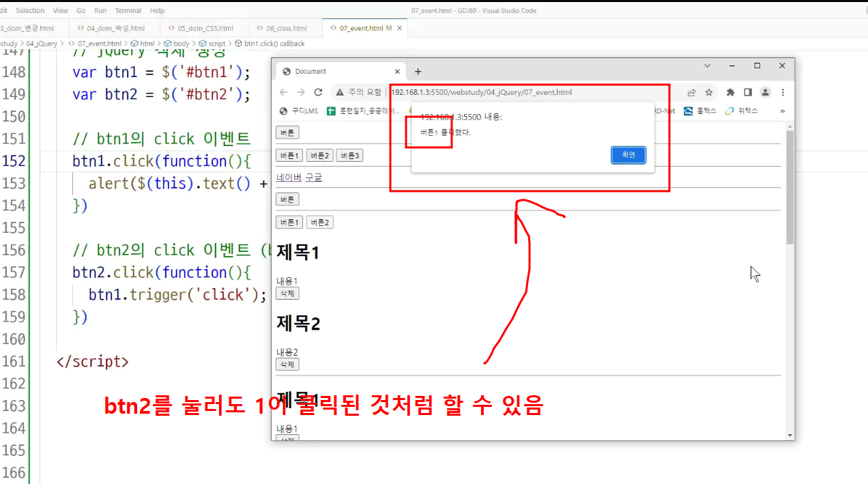The image size is (868, 484).
Task: Click Chrome's back arrow
Action: click(x=284, y=92)
